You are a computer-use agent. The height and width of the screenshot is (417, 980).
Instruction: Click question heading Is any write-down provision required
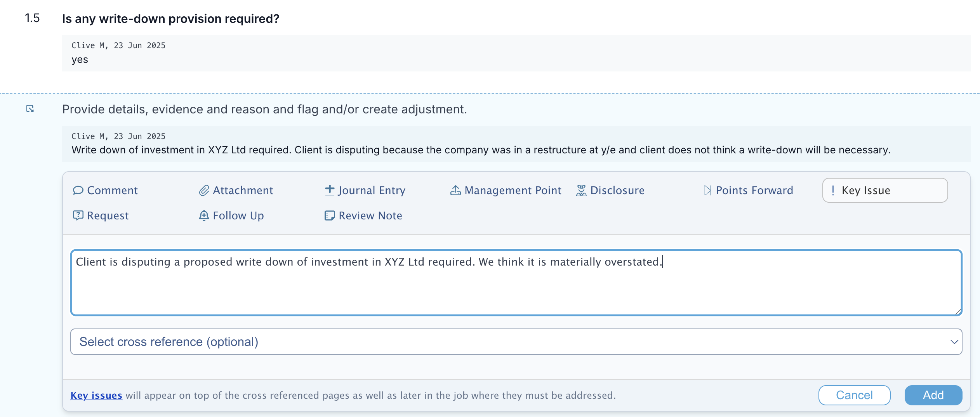tap(171, 19)
